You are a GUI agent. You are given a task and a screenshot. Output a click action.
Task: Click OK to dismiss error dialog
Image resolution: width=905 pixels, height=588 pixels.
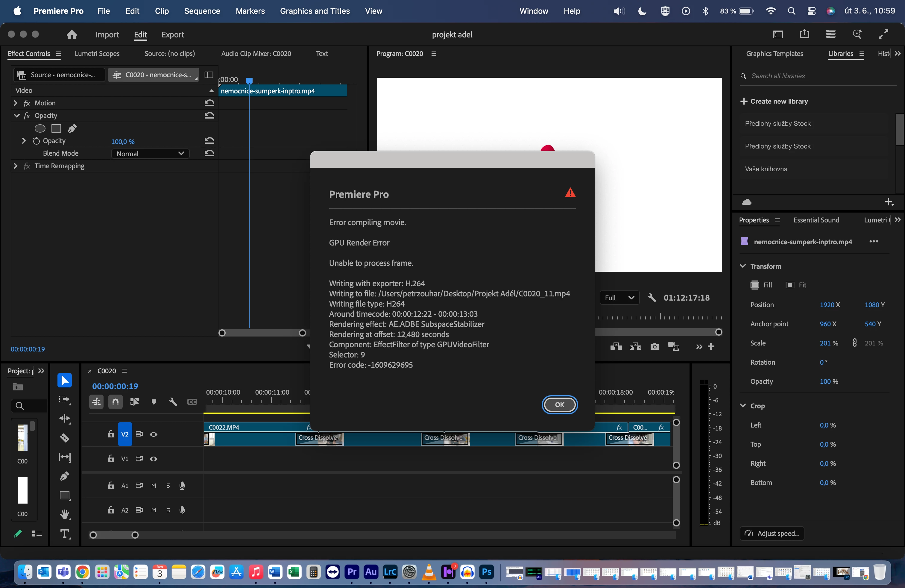pos(559,405)
